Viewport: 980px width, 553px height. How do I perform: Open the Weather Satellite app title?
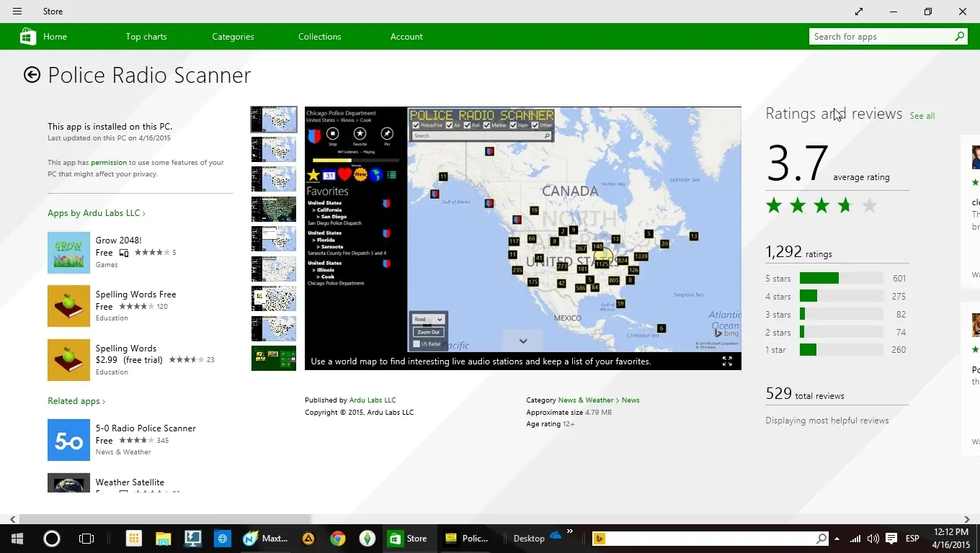(130, 482)
